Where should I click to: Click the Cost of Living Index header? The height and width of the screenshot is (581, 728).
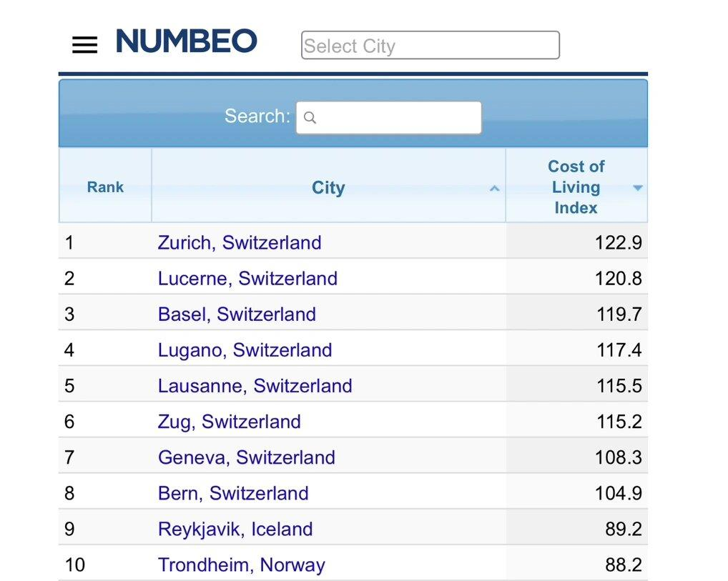(x=576, y=187)
